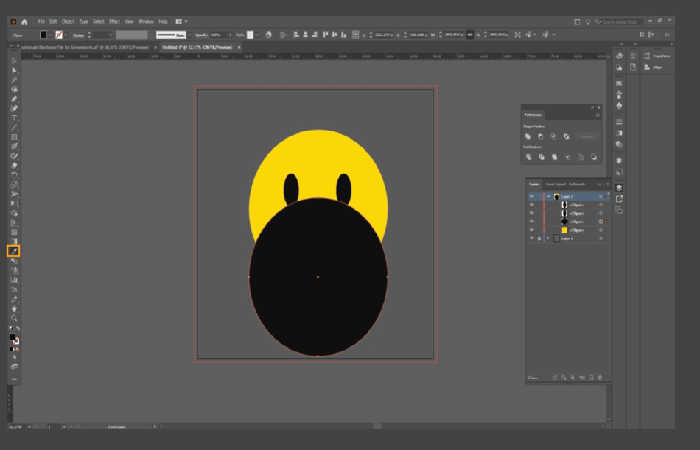Select the Perspective Grid tool
The image size is (700, 450).
[x=14, y=223]
